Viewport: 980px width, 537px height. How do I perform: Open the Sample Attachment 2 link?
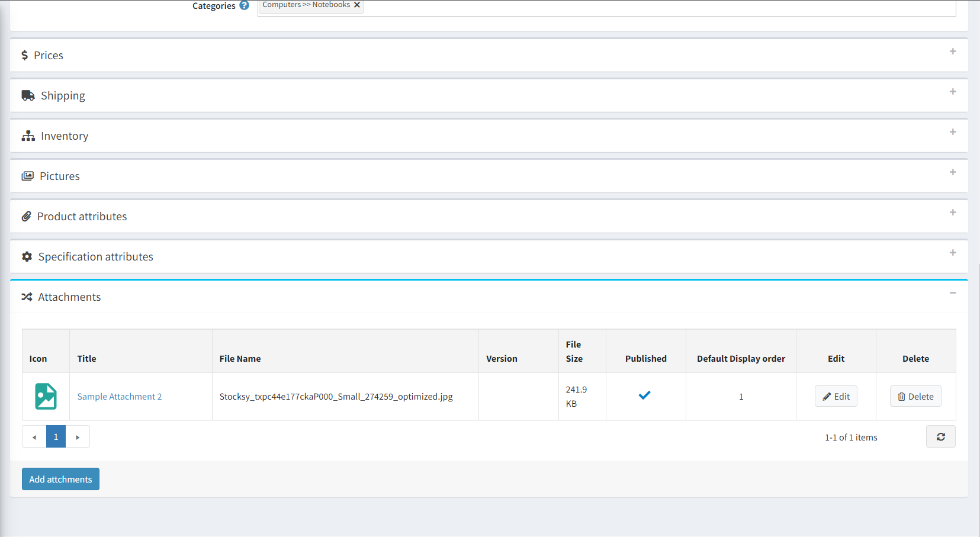point(120,397)
